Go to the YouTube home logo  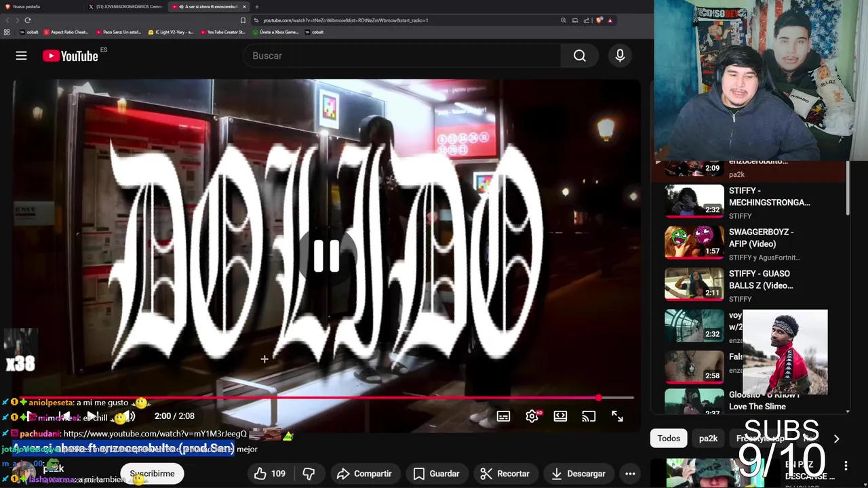[71, 56]
